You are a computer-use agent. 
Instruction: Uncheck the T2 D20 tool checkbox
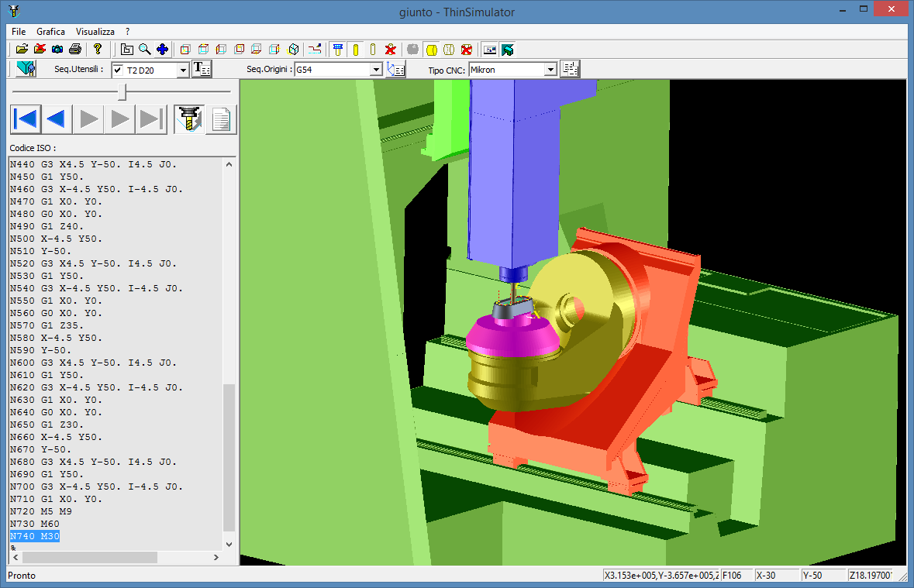[119, 70]
